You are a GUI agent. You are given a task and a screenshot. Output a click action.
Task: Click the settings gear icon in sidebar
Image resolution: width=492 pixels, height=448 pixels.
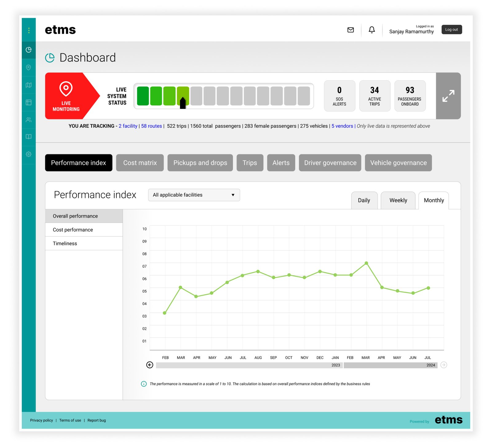[29, 154]
